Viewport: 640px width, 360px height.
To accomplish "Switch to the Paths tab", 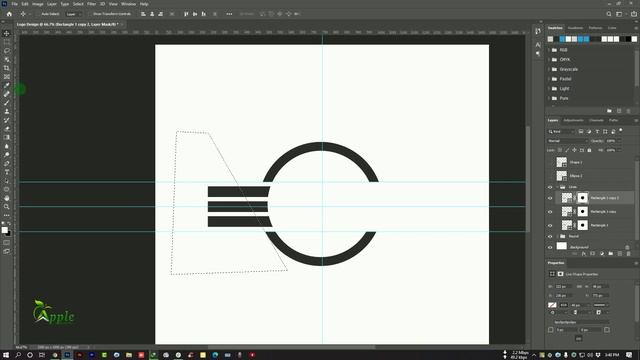I will [613, 120].
